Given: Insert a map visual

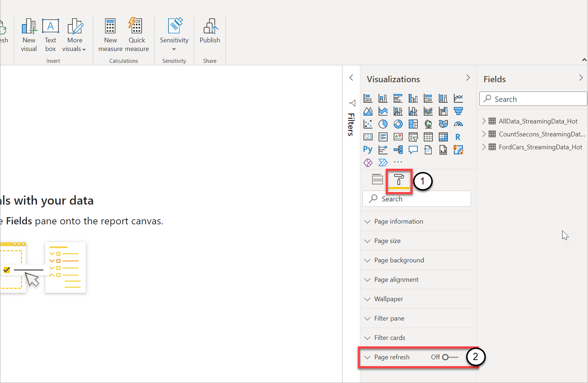Looking at the screenshot, I should (x=428, y=124).
